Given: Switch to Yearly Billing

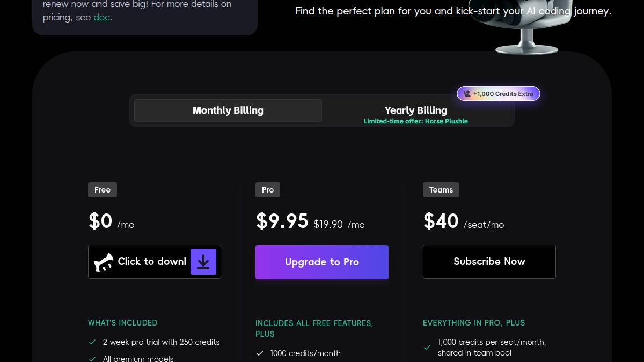Looking at the screenshot, I should pos(416,110).
